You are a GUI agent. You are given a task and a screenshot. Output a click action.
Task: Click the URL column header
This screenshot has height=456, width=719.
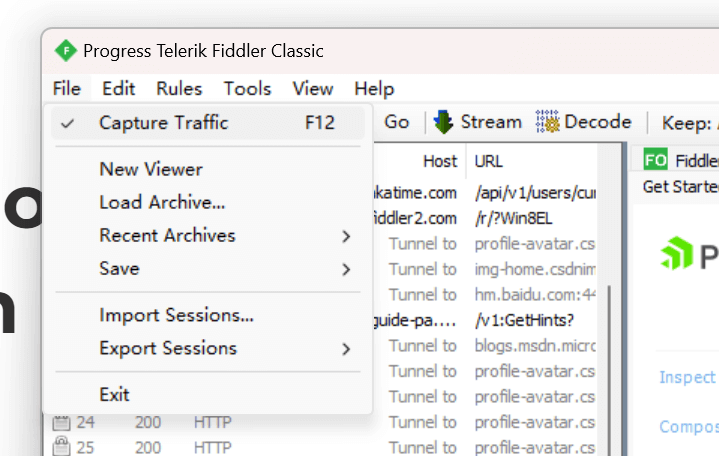click(489, 160)
